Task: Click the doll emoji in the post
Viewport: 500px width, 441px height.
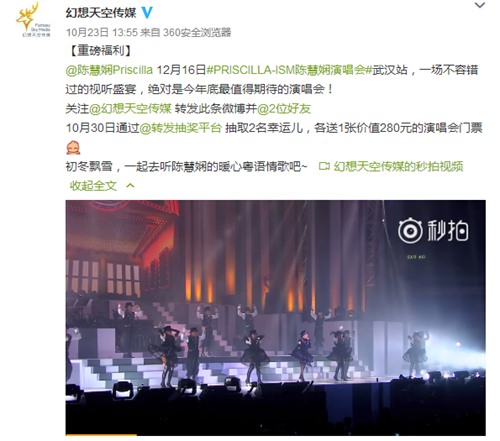Action: [x=73, y=147]
